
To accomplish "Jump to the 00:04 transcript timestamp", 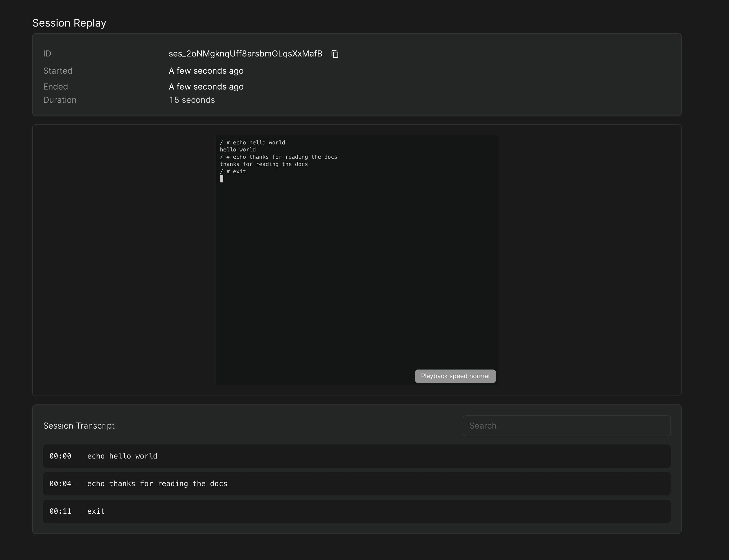I will tap(60, 484).
